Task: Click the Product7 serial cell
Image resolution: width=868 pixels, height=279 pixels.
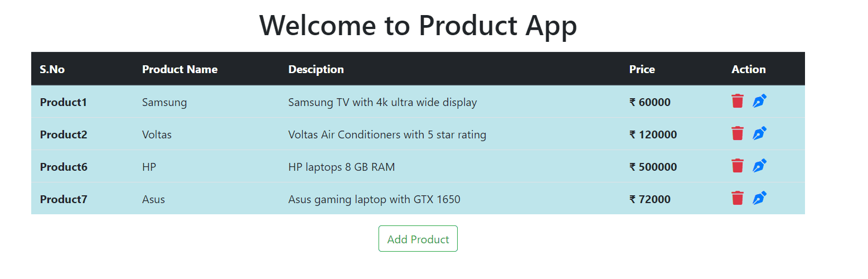Action: click(64, 199)
